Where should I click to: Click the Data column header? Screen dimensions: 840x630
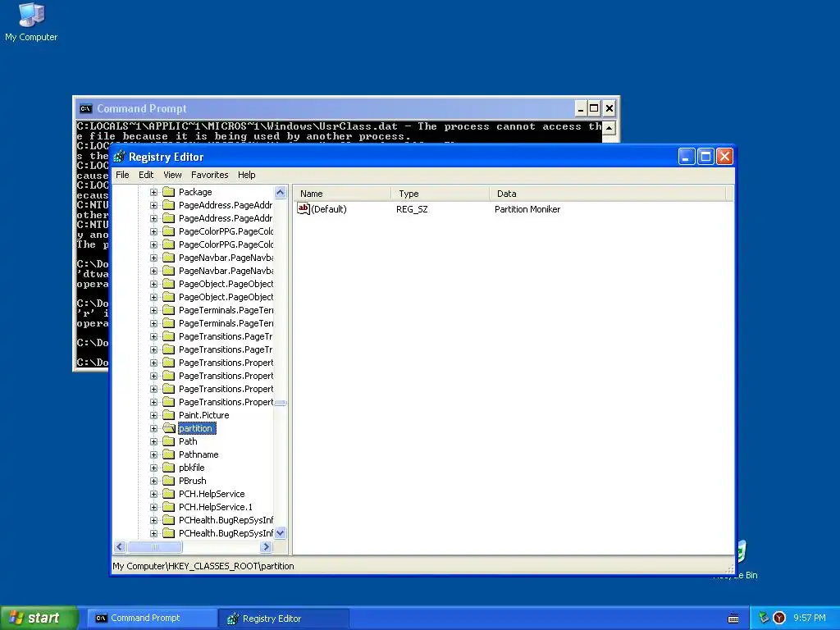point(608,194)
